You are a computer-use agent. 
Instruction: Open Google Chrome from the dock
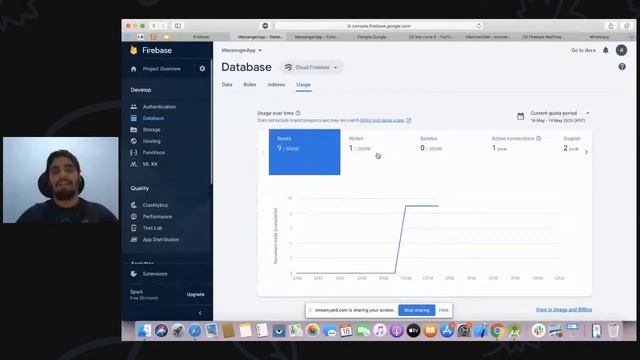tap(497, 330)
